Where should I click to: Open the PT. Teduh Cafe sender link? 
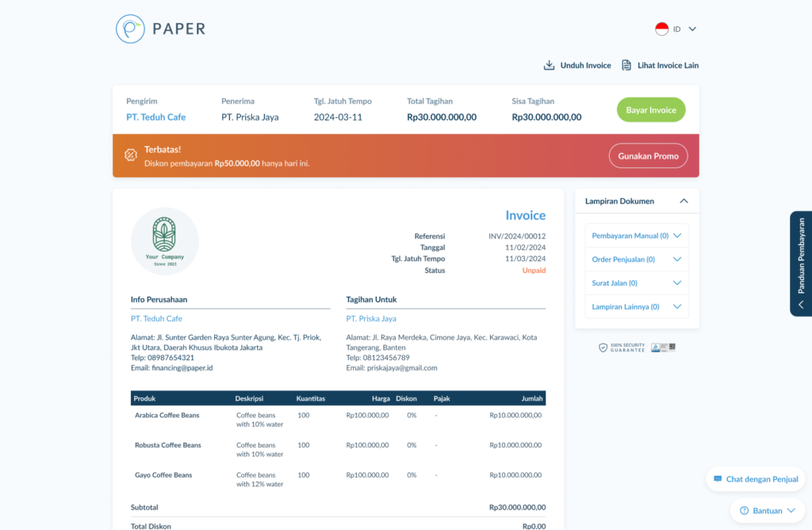tap(155, 117)
